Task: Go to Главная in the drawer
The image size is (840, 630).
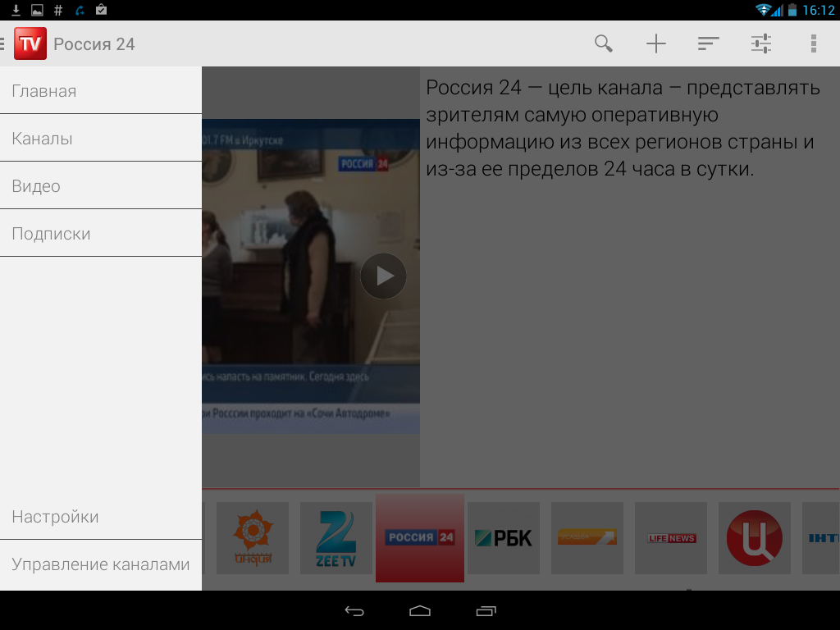Action: point(101,90)
